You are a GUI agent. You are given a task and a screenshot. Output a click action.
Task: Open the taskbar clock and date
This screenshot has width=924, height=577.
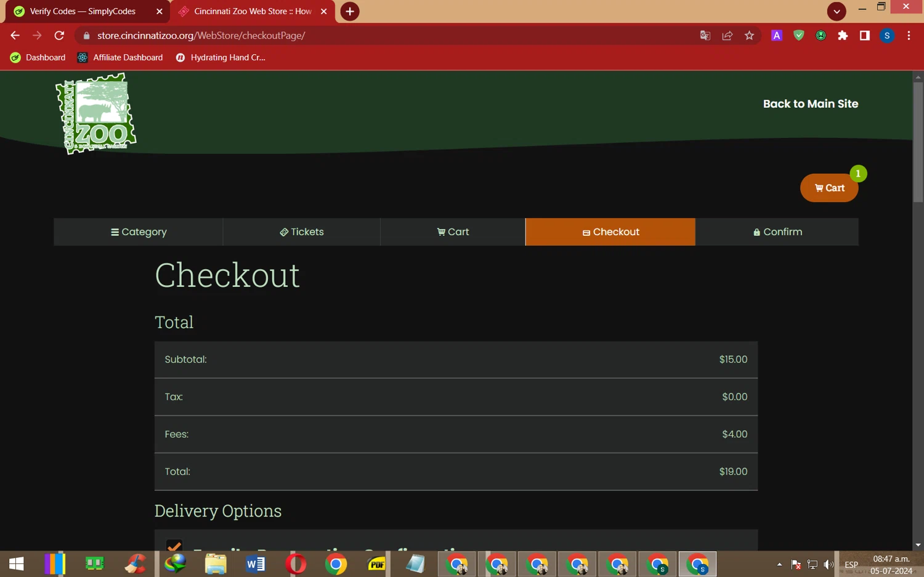point(891,565)
